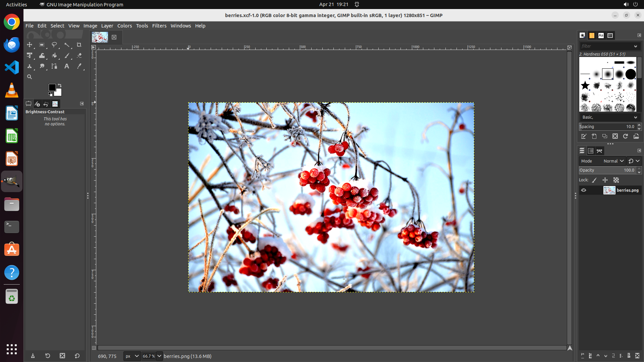This screenshot has height=362, width=644.
Task: Select the Clone stamp tool
Action: (x=29, y=66)
